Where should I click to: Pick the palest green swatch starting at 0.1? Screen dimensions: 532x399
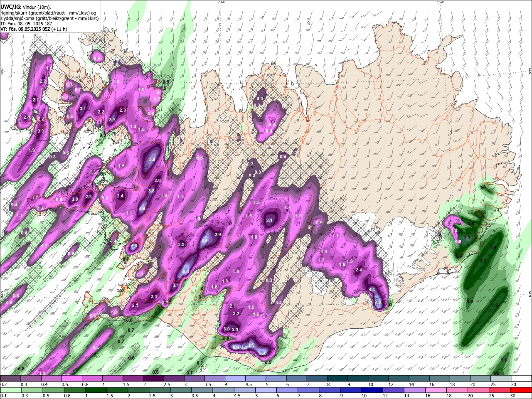[x=10, y=390]
